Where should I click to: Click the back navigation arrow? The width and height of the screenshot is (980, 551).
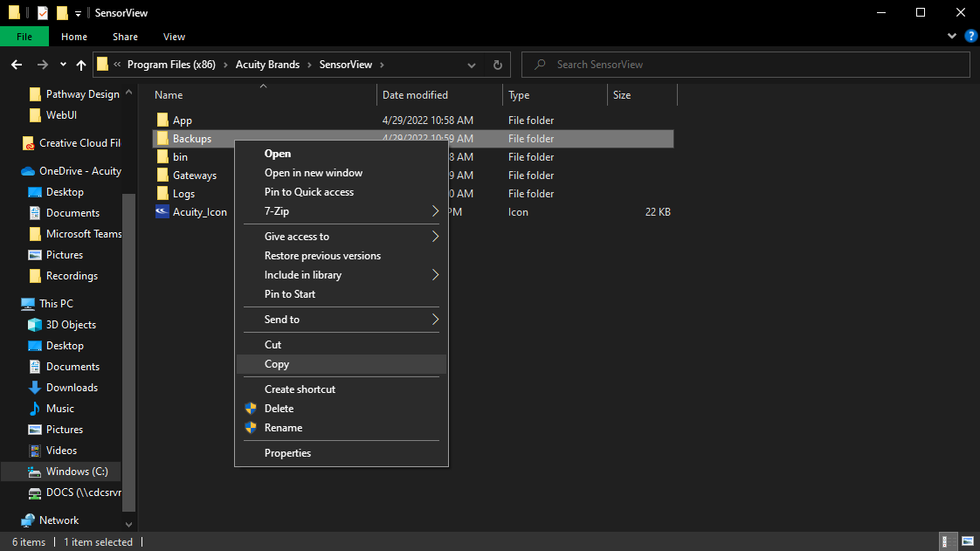pos(16,64)
